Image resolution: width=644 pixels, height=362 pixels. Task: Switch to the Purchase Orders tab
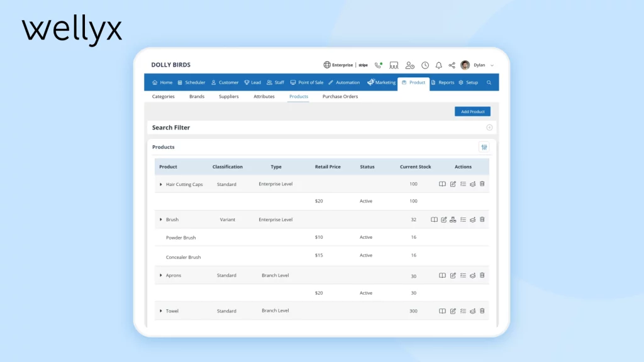(x=340, y=96)
